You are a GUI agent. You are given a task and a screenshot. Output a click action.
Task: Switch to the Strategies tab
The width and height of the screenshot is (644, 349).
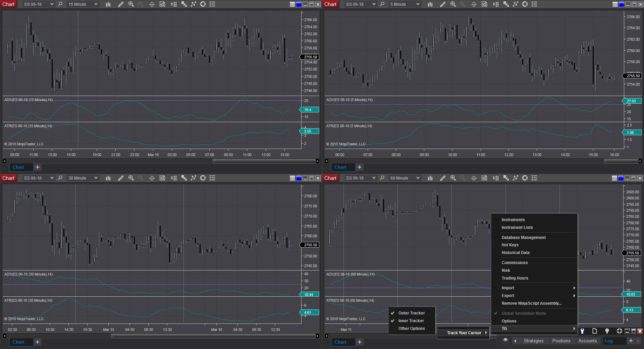[x=533, y=341]
